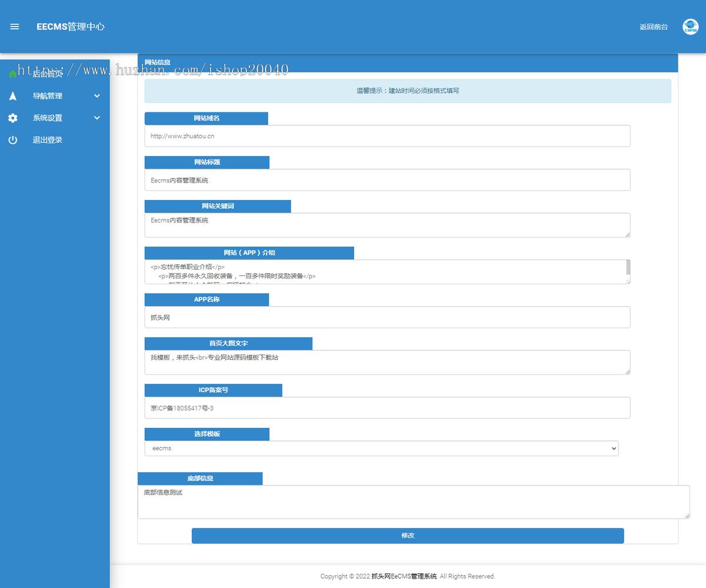Screen dimensions: 706x588
Task: Click the 网站标题 label
Action: coord(207,162)
